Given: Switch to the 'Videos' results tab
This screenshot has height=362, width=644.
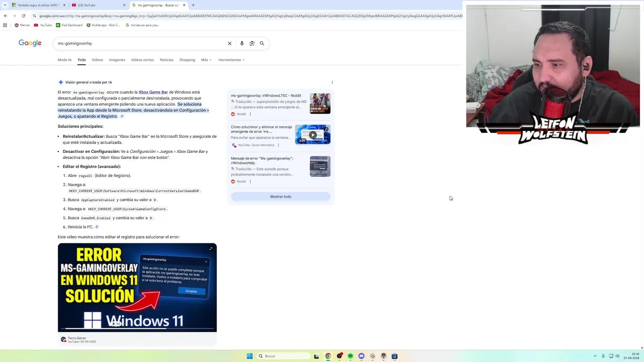Looking at the screenshot, I should coord(97,60).
